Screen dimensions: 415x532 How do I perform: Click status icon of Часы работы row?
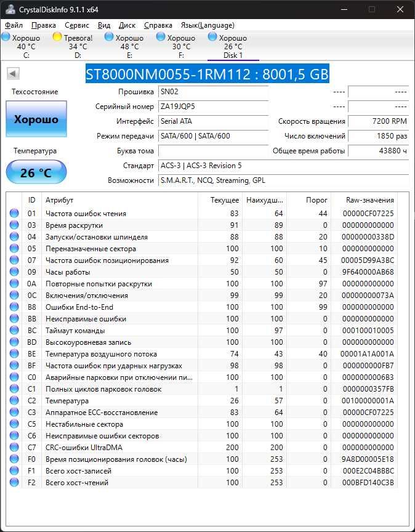[x=14, y=272]
